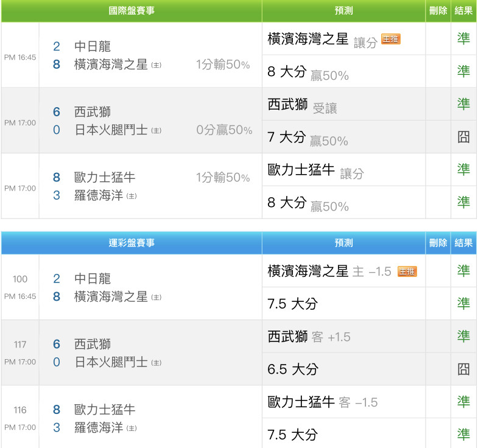
Task: Click team 中日龍 in 國際盤賽事 table
Action: [x=93, y=47]
